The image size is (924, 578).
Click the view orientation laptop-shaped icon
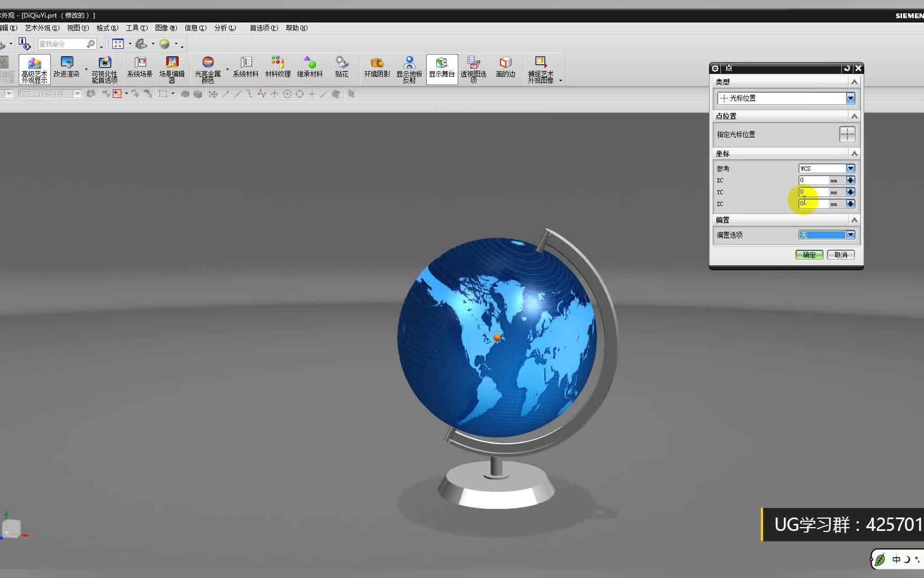pos(141,44)
